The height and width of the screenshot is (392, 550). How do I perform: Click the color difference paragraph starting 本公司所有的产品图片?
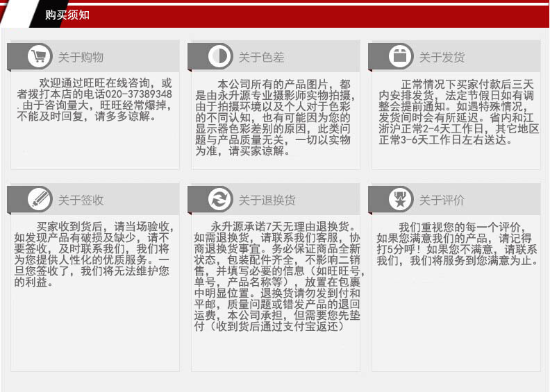pyautogui.click(x=274, y=117)
